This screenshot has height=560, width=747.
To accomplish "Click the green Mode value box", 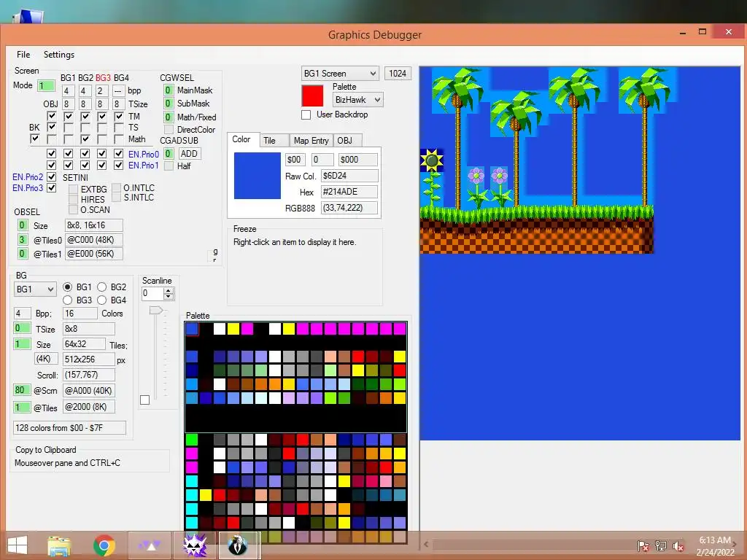I will click(x=46, y=86).
